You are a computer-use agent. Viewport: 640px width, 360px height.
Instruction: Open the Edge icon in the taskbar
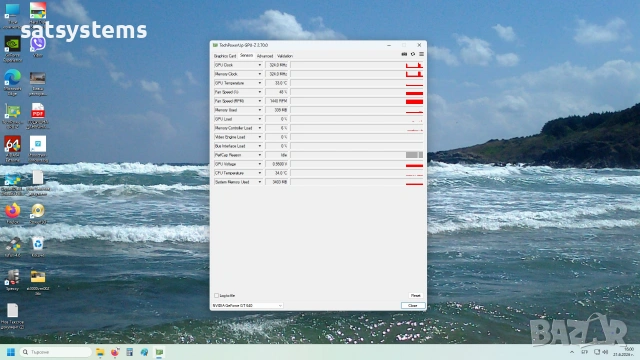pos(144,352)
